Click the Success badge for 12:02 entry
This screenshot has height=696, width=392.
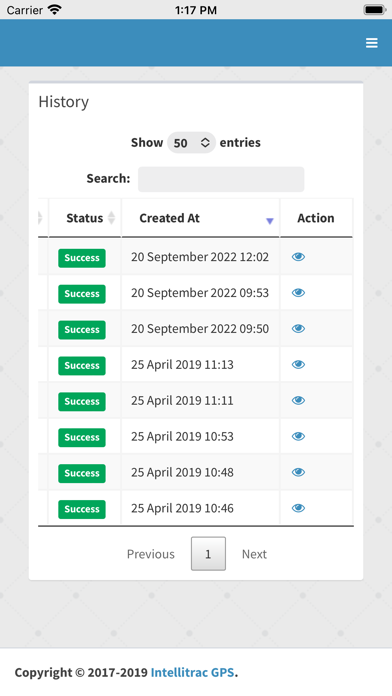point(82,258)
